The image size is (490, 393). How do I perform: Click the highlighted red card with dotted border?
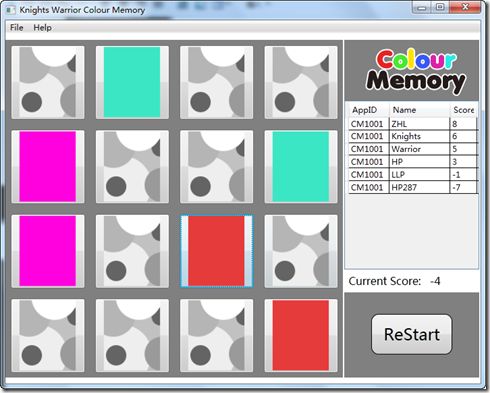click(217, 251)
